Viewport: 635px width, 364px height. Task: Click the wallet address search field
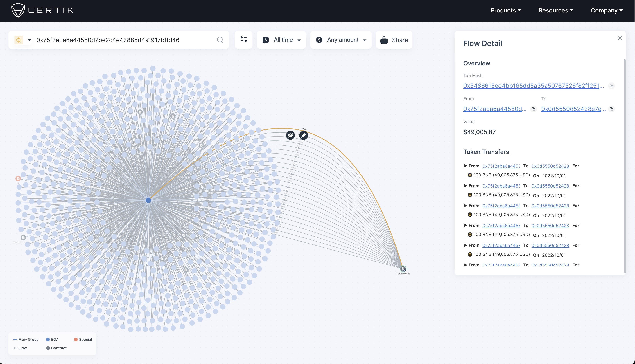tap(123, 40)
